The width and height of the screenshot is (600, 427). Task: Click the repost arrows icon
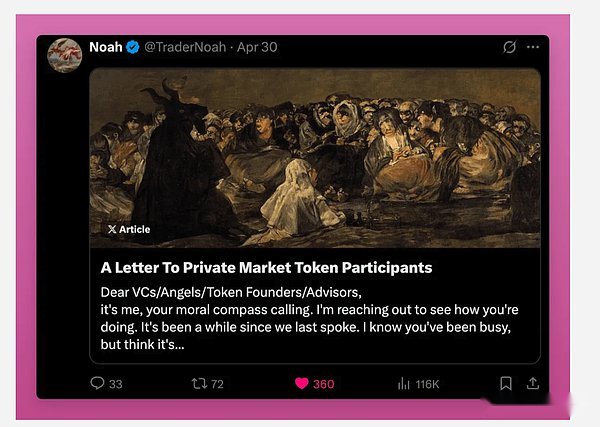[198, 383]
